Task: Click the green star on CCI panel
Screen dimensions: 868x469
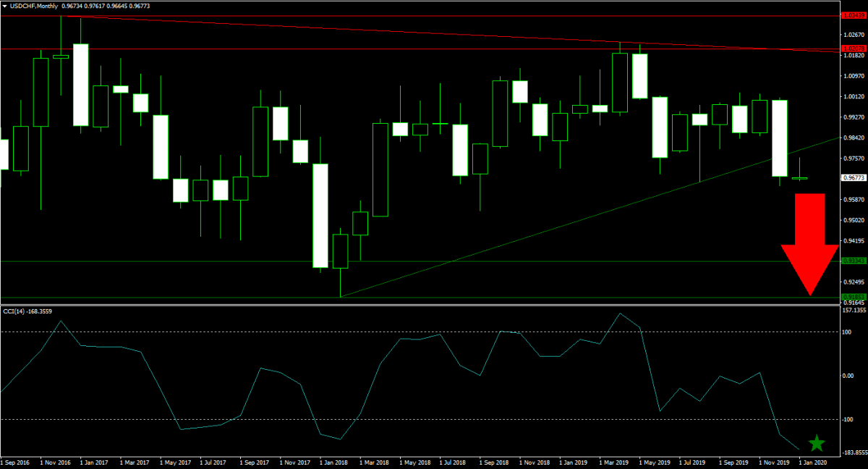Action: point(816,443)
